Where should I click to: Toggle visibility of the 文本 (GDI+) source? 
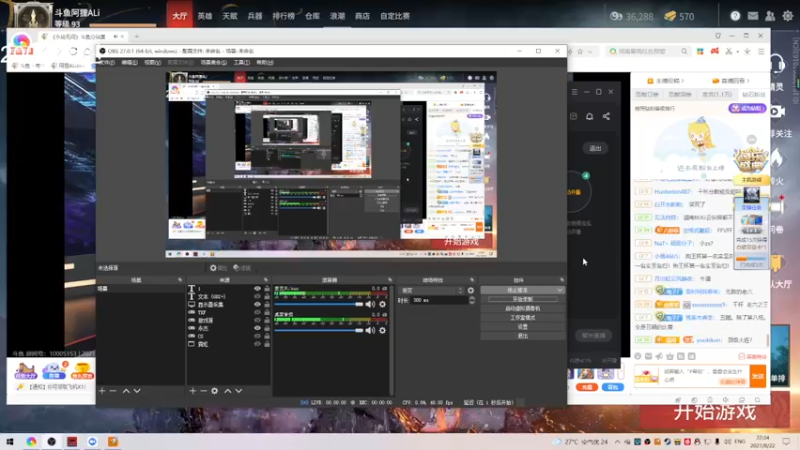257,296
